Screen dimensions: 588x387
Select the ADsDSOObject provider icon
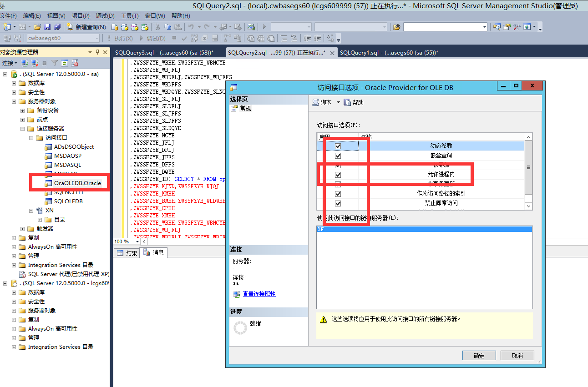coord(48,147)
